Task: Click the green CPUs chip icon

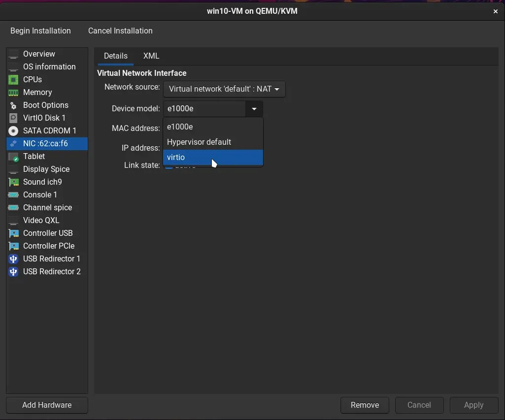Action: pos(13,79)
